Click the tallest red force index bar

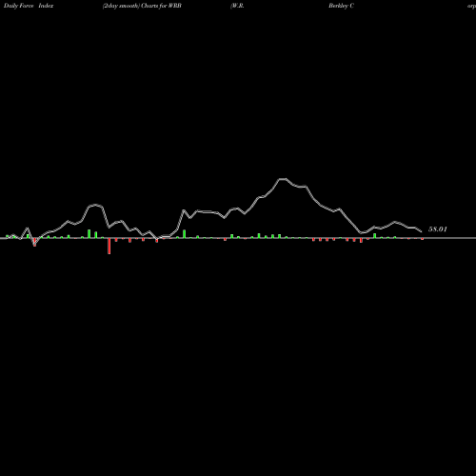pyautogui.click(x=109, y=246)
